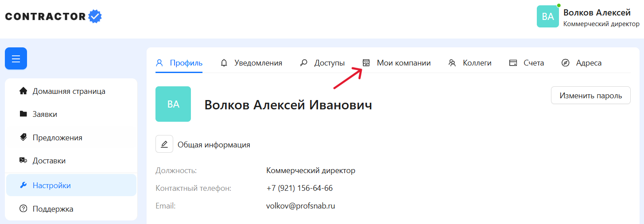Click the people icon for Коллеги
Image resolution: width=644 pixels, height=224 pixels.
coord(452,63)
